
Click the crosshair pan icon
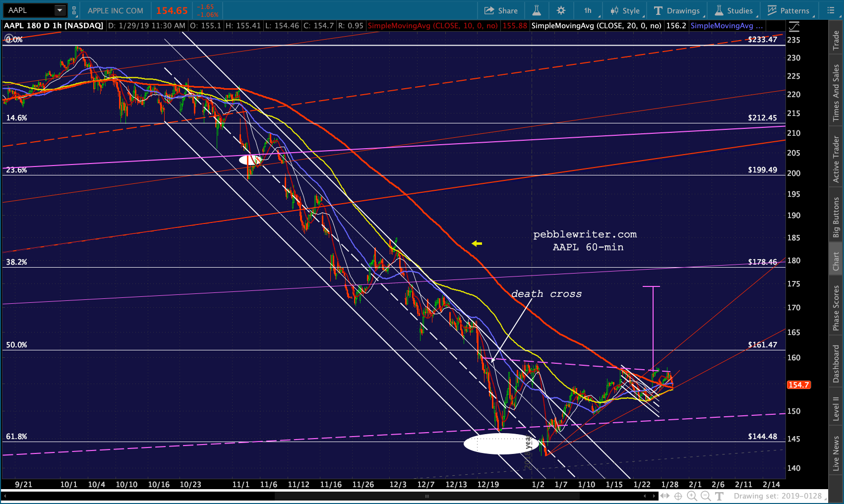tap(678, 496)
